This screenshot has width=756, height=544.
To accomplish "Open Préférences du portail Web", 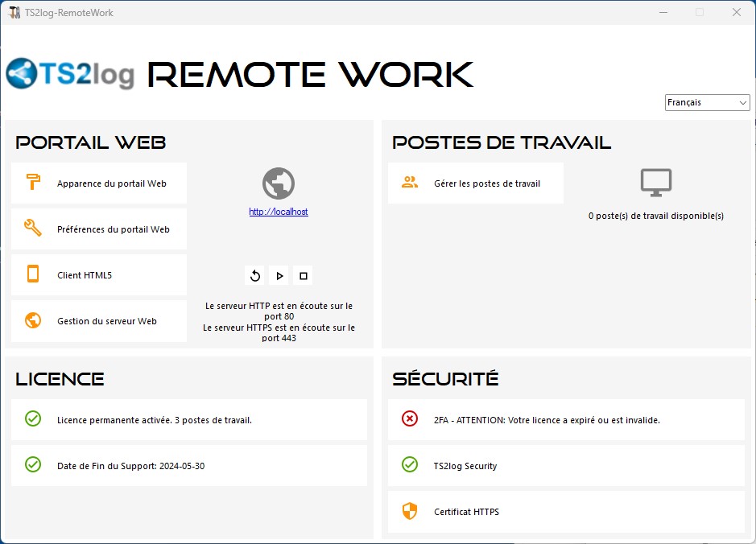I will pyautogui.click(x=99, y=229).
